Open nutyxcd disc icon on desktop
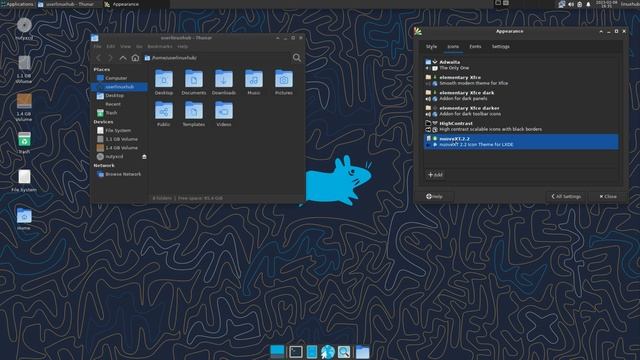The width and height of the screenshot is (640, 360). 24,29
